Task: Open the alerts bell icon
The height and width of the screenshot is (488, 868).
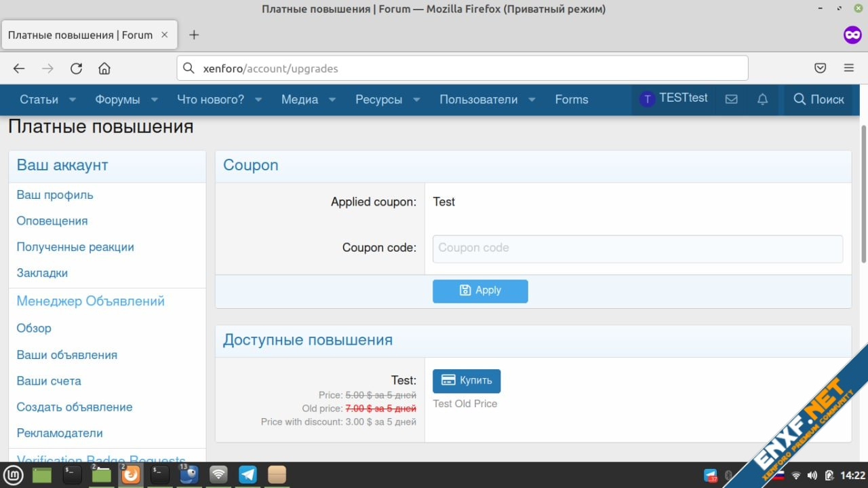Action: click(x=762, y=99)
